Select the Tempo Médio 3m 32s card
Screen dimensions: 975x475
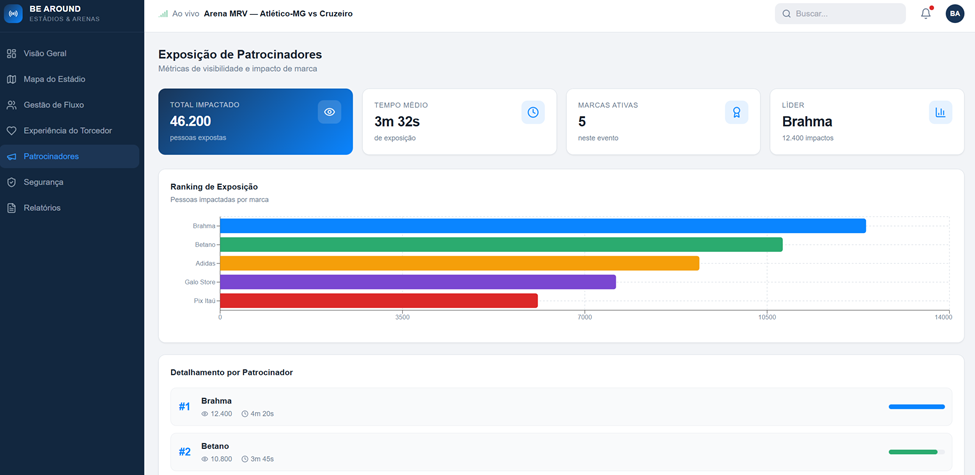point(459,121)
